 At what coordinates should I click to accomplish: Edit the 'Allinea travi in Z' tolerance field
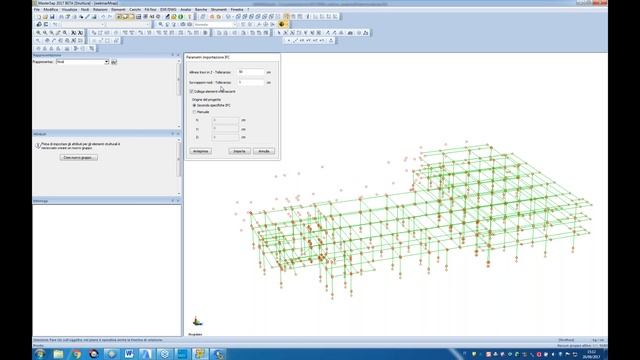tap(251, 72)
